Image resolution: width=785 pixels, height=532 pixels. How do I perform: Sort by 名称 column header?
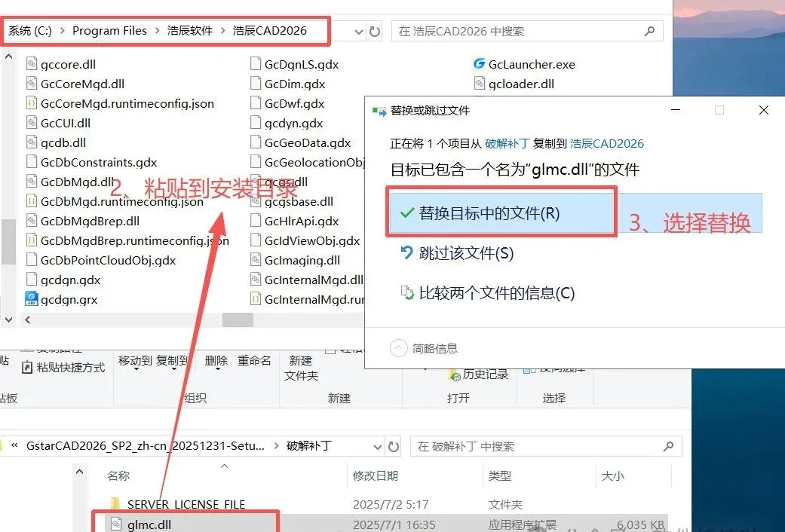pos(118,476)
